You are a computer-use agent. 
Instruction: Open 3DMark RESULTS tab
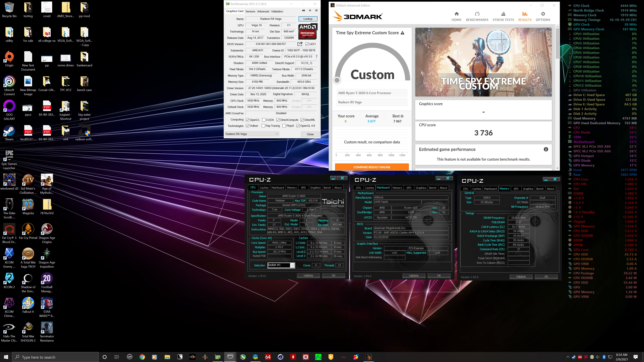coord(525,16)
